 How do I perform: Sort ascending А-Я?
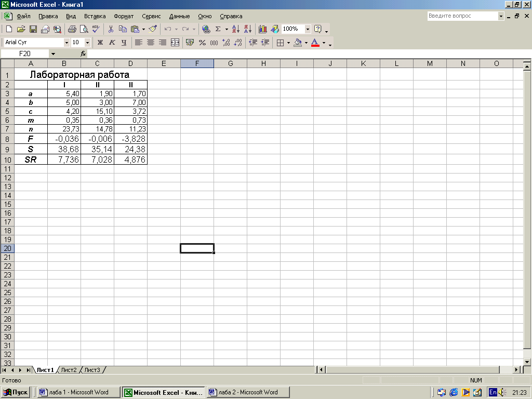[236, 29]
